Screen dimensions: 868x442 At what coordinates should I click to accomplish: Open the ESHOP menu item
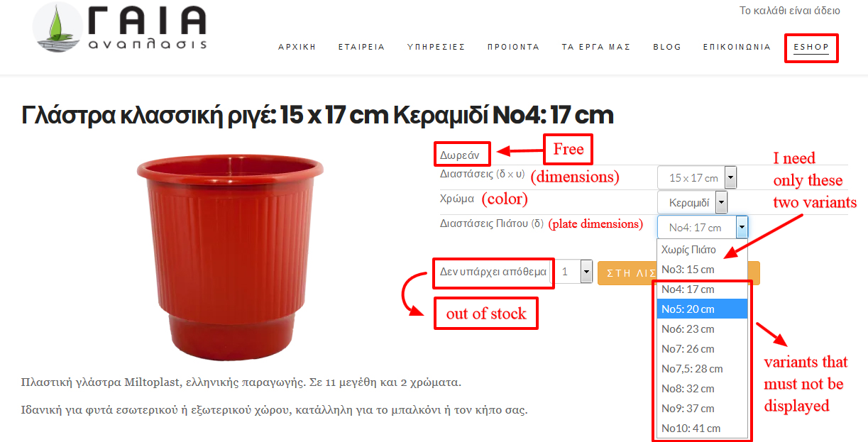[x=811, y=48]
